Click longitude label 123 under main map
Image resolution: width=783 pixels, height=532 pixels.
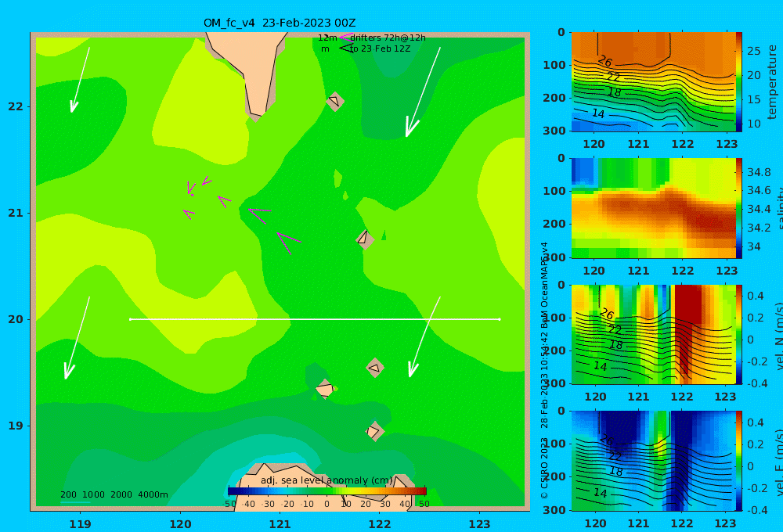[x=479, y=524]
